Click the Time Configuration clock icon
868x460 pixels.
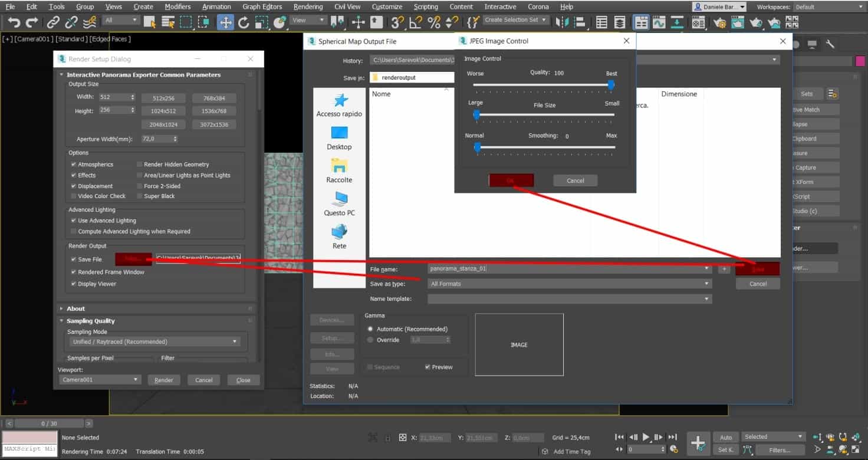pos(674,449)
